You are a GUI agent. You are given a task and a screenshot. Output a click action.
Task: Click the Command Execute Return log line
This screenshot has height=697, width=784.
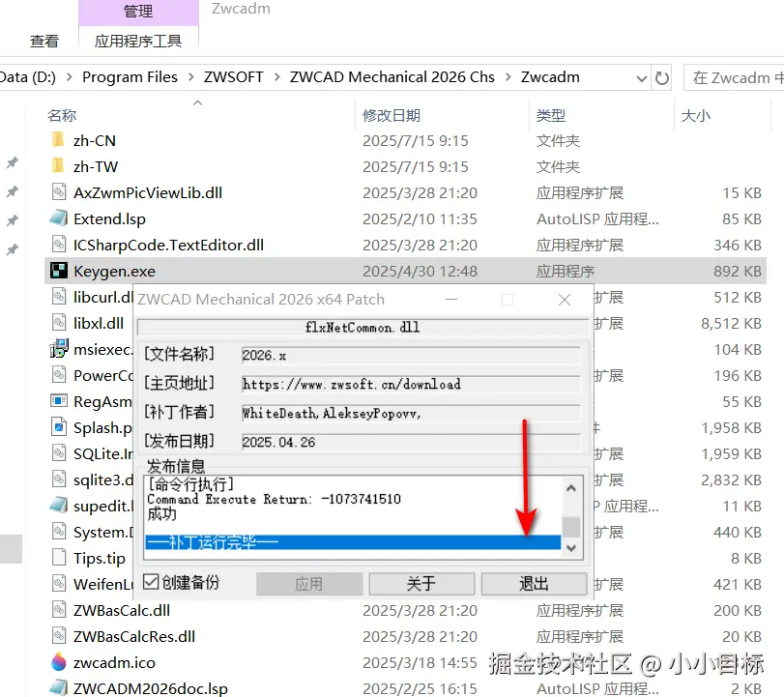click(274, 499)
